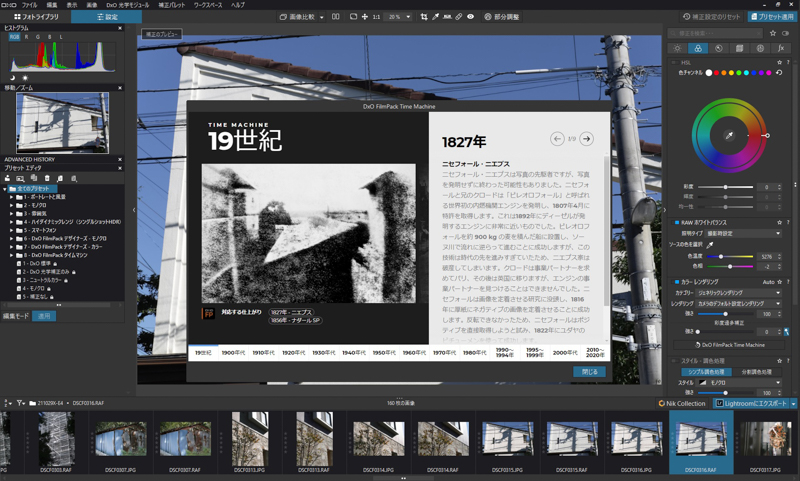Pick the white balance eyedropper in toolbar
This screenshot has width=800, height=481.
[436, 17]
